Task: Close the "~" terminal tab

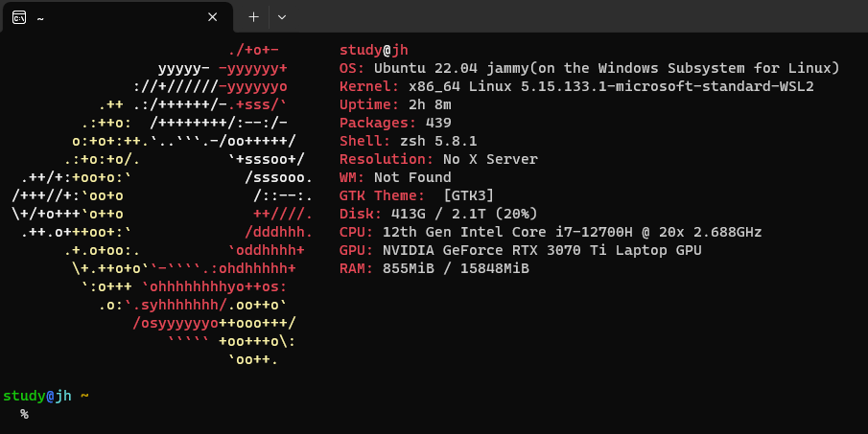Action: tap(212, 17)
